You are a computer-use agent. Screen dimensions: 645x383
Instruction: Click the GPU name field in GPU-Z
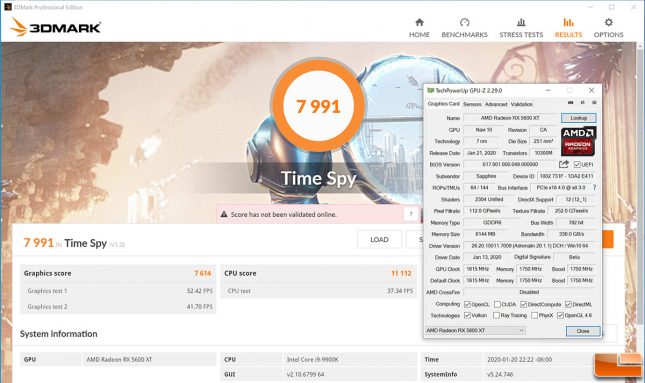510,118
